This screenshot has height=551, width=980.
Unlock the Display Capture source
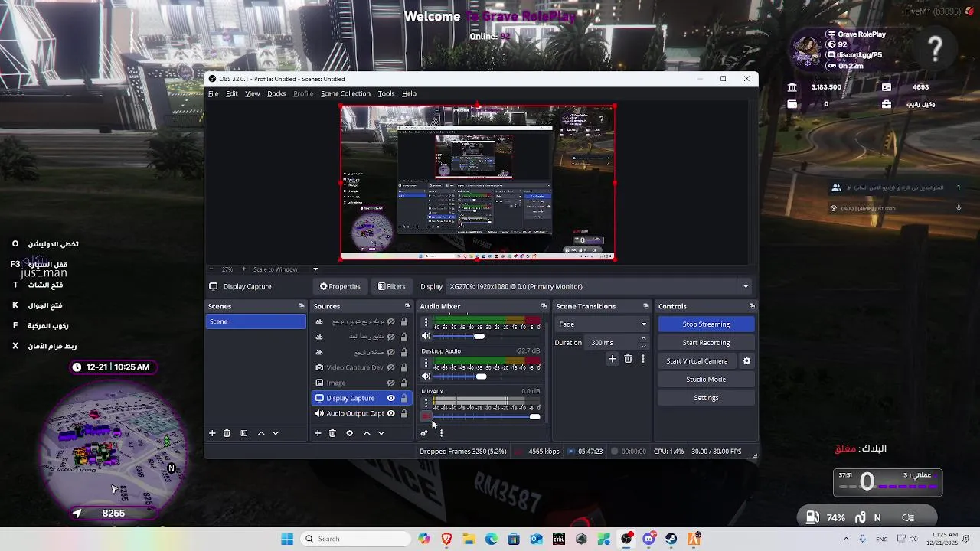[x=404, y=398]
